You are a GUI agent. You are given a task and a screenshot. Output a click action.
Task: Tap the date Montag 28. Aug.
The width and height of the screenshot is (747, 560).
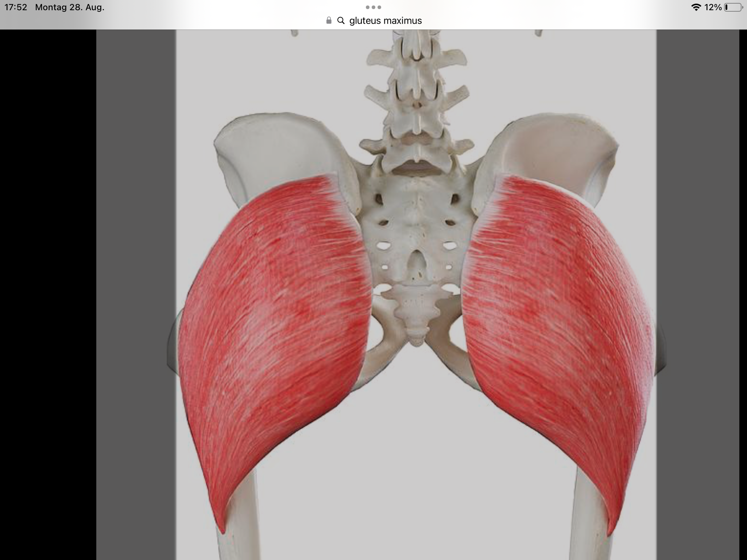(x=70, y=7)
